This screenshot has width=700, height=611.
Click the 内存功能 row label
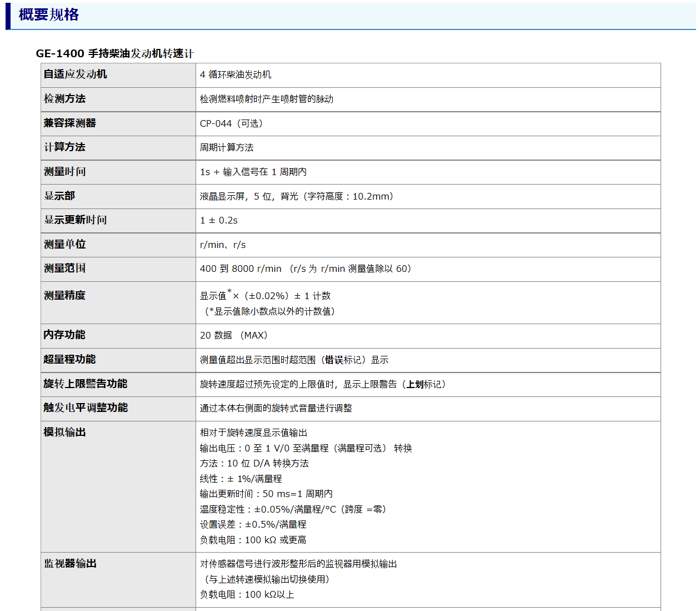pos(65,335)
